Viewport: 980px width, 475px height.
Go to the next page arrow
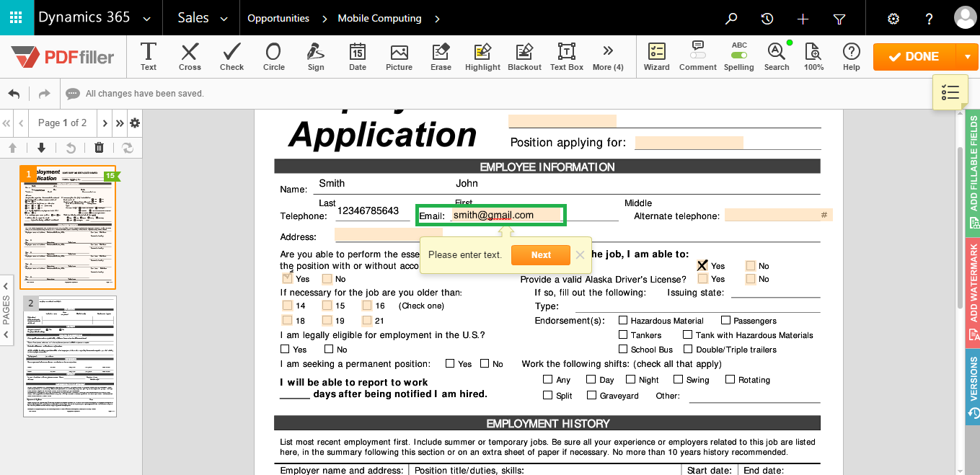(x=105, y=123)
